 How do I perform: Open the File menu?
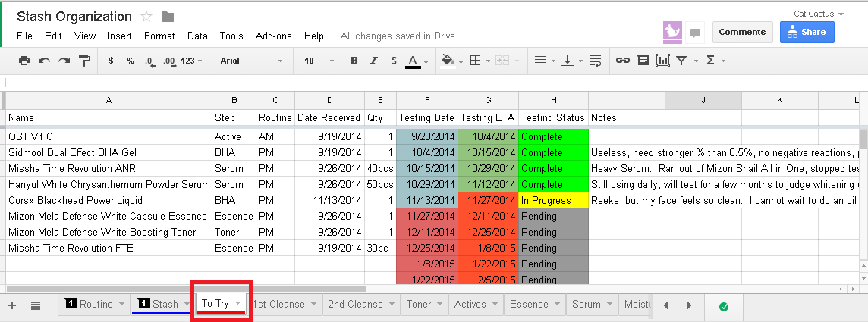point(25,36)
